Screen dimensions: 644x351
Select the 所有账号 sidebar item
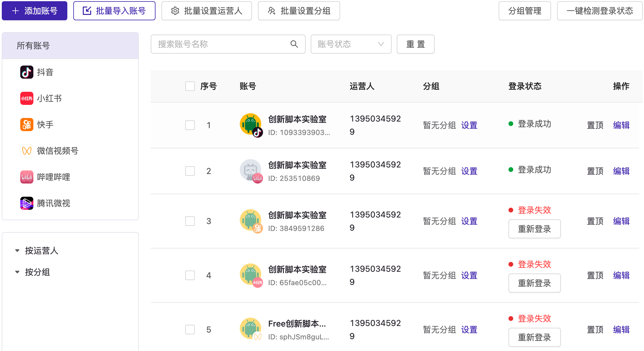(70, 46)
